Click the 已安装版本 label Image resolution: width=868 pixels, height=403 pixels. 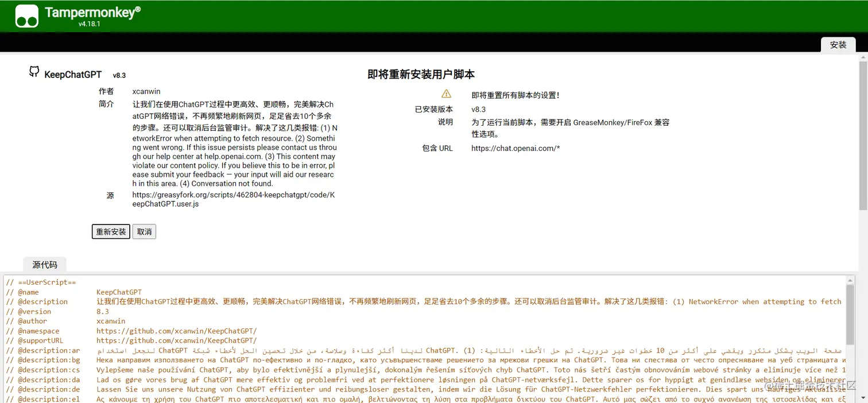coord(433,109)
